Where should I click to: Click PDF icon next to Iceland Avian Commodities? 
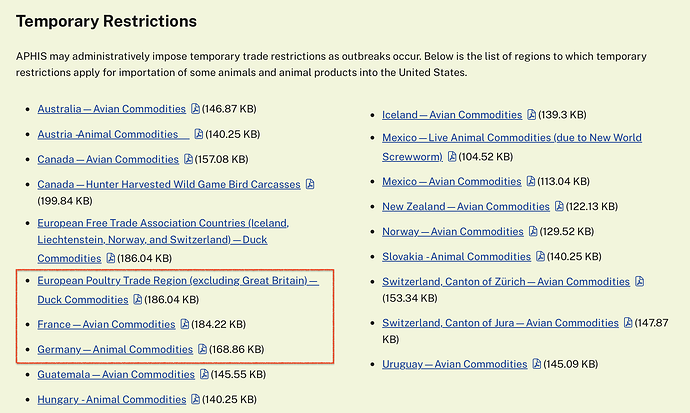click(x=532, y=114)
